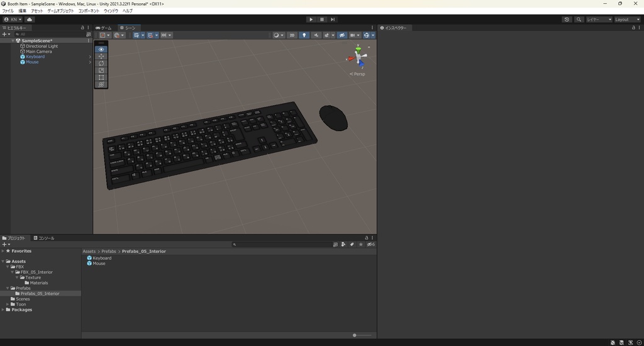Toggle 2D view mode
Screen dimensions: 644x346
point(292,35)
